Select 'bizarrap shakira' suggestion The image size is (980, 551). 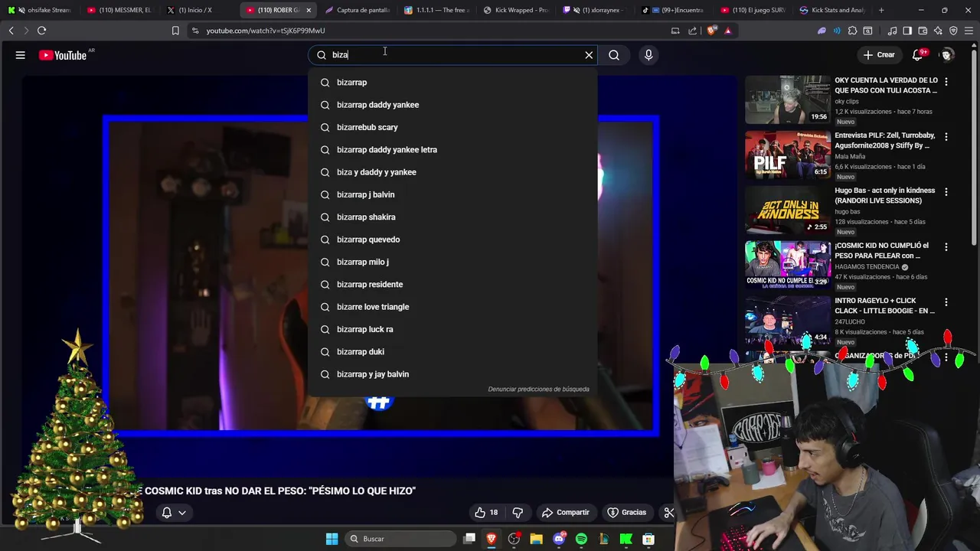[x=452, y=217]
